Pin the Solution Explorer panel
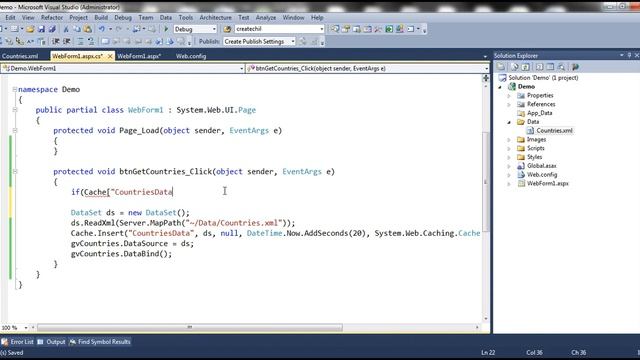This screenshot has height=360, width=640. tap(629, 55)
